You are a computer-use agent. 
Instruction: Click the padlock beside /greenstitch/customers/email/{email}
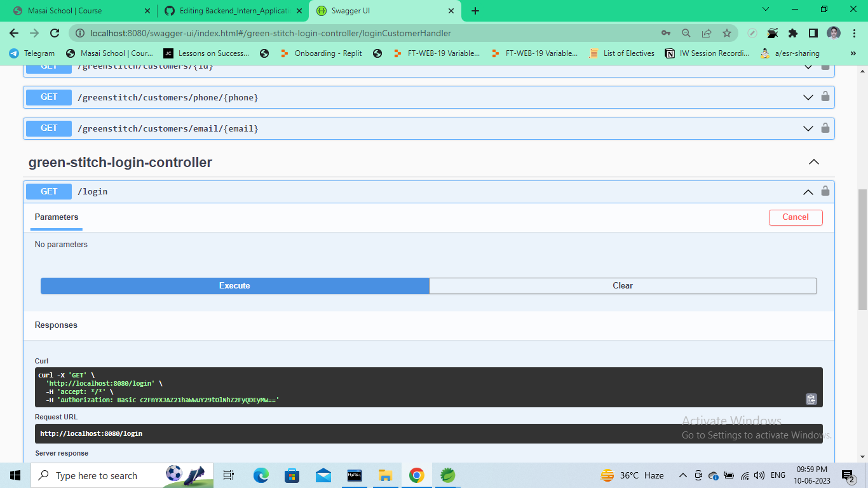coord(825,128)
